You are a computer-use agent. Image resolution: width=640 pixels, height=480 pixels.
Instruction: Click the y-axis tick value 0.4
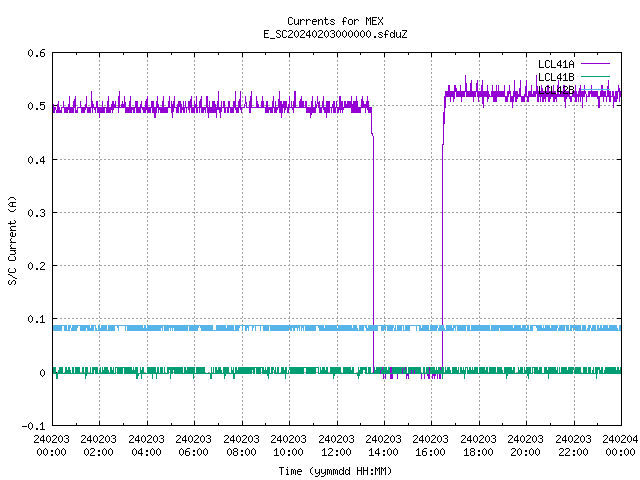click(x=36, y=160)
